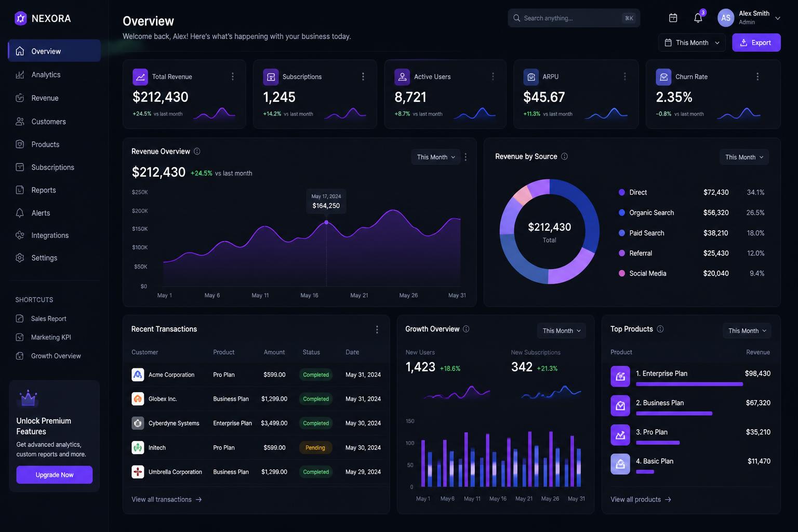The width and height of the screenshot is (798, 532).
Task: Open Growth Overview shortcut
Action: pos(56,356)
